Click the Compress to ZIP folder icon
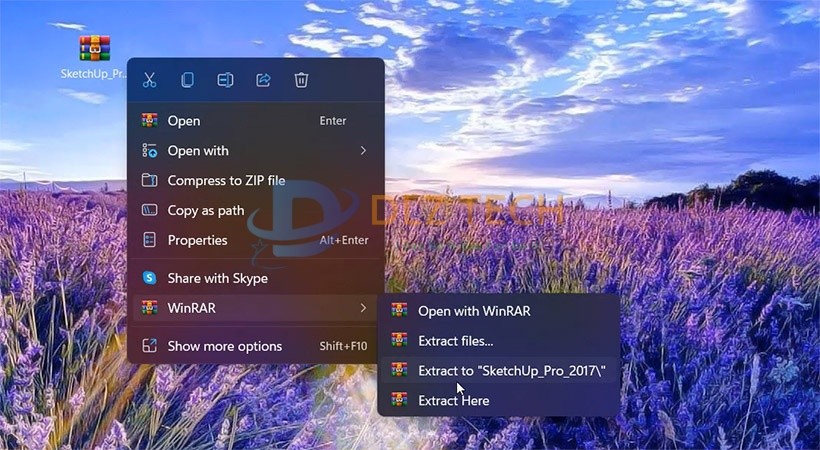Screen dimensions: 820x450 click(x=149, y=180)
